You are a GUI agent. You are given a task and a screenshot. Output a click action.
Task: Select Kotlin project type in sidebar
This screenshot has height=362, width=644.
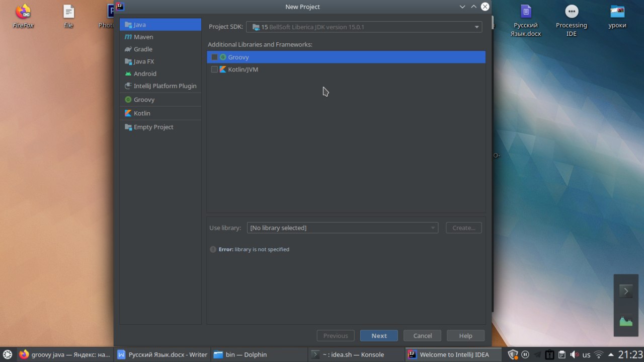click(160, 113)
